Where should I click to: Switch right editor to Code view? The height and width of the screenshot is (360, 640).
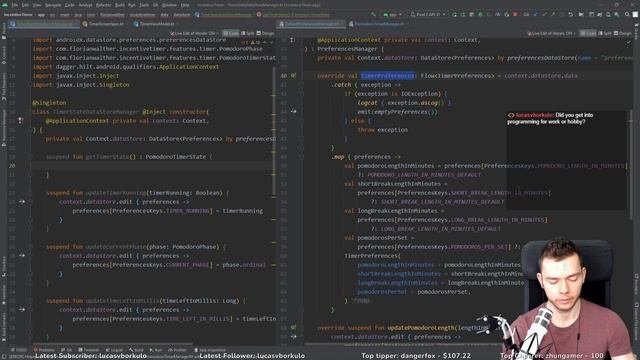pos(588,33)
